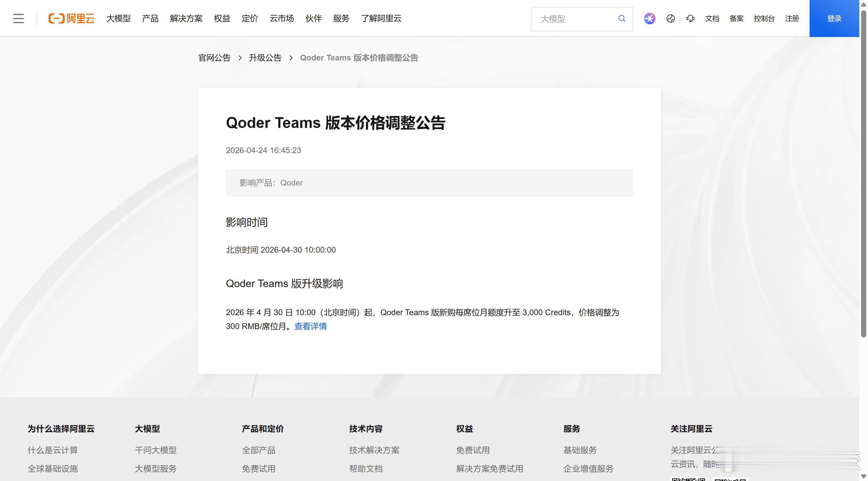The height and width of the screenshot is (481, 868).
Task: Click the 影响时间 heading
Action: click(247, 222)
